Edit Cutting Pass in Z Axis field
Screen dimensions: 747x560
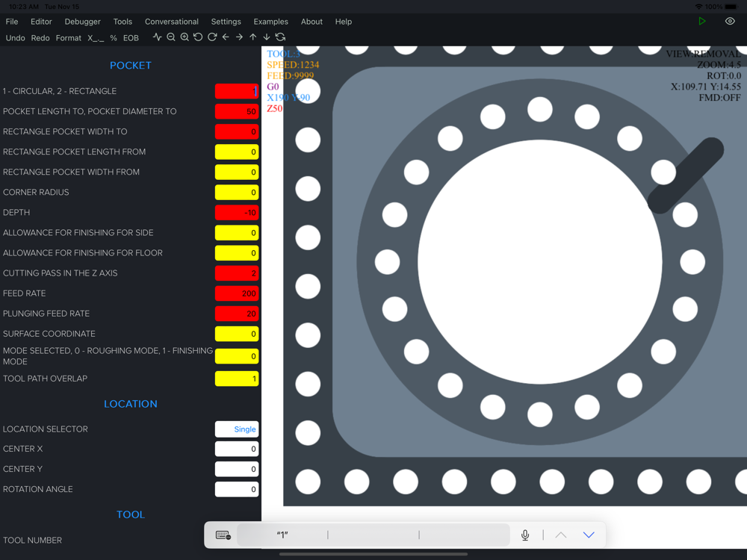237,273
